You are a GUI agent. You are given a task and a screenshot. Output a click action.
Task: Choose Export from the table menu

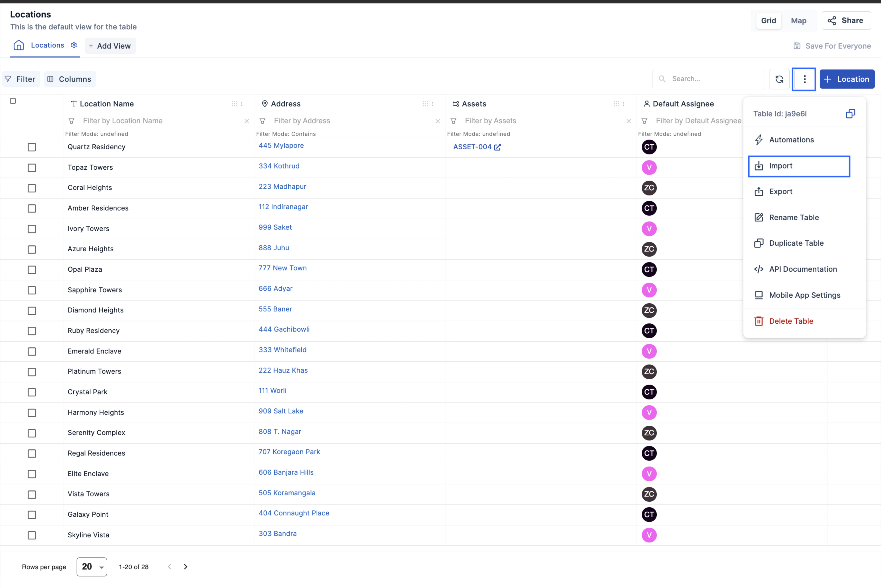coord(780,192)
